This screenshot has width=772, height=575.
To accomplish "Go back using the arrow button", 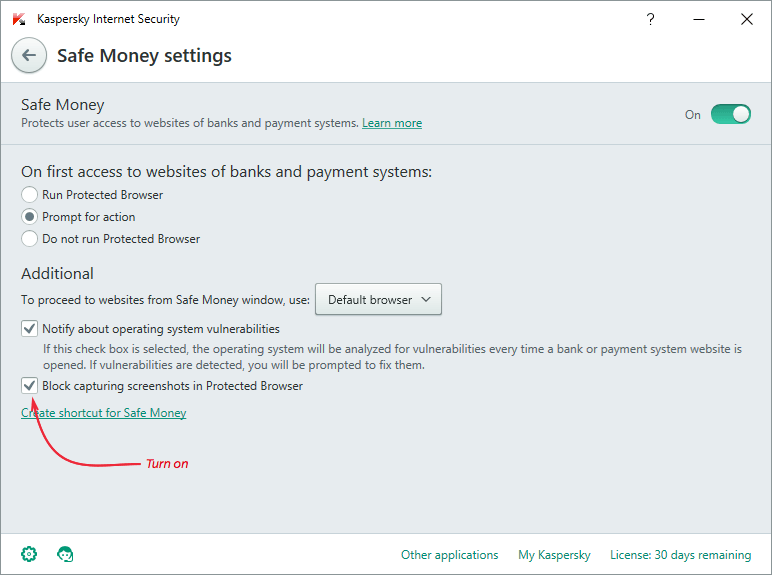I will (x=29, y=55).
